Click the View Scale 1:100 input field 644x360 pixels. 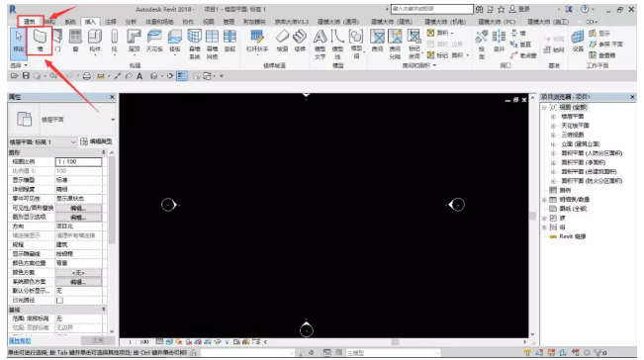[x=78, y=162]
